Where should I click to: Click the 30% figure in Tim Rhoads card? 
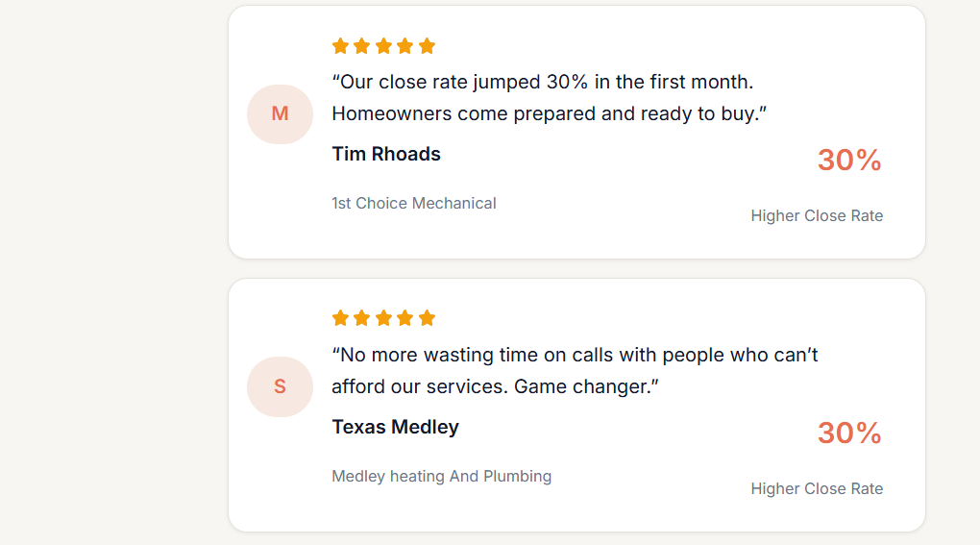(x=849, y=161)
